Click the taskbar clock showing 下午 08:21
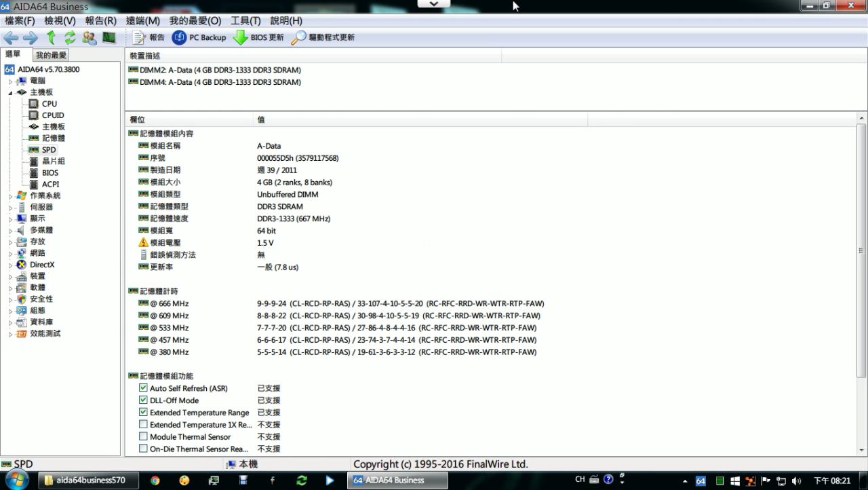The height and width of the screenshot is (490, 868). point(832,481)
